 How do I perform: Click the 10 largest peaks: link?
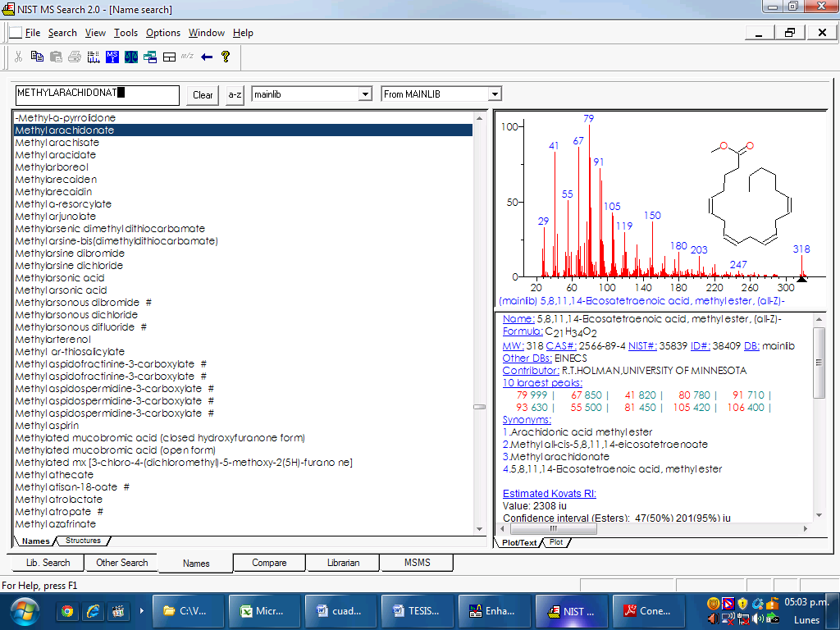coord(542,382)
